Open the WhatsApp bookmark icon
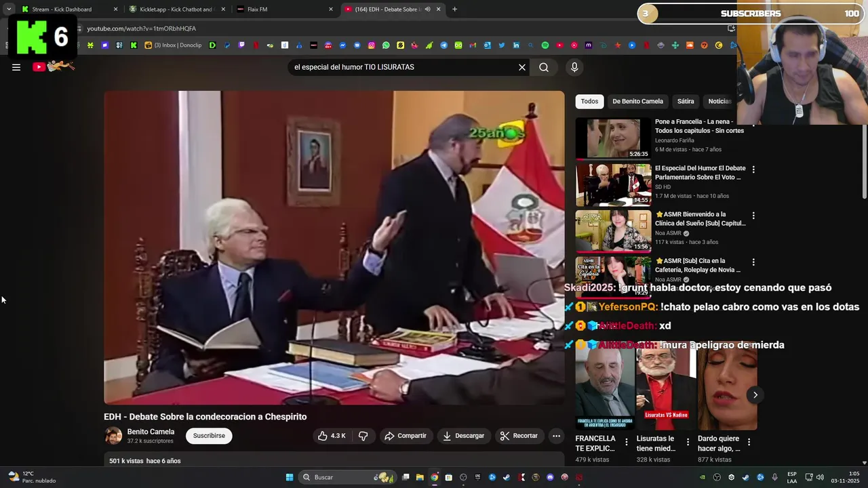This screenshot has width=868, height=488. (386, 45)
